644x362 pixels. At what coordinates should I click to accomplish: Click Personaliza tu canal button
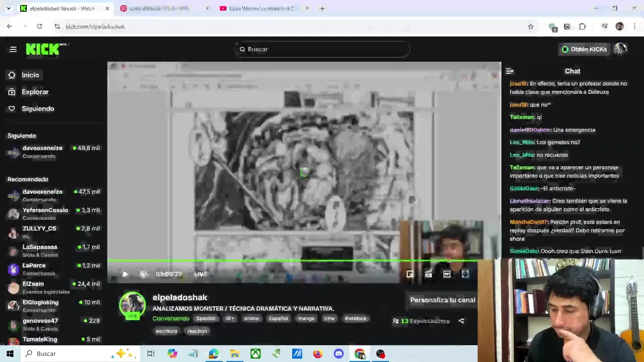(442, 300)
